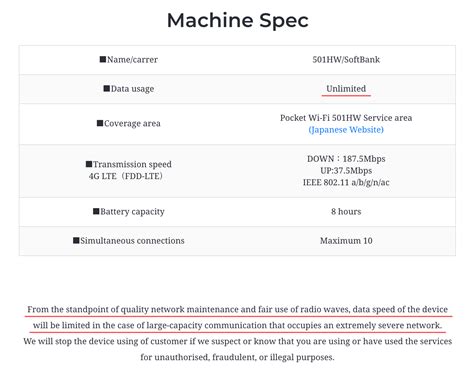The image size is (474, 373).
Task: Click the Simultaneous connections label
Action: [x=129, y=241]
